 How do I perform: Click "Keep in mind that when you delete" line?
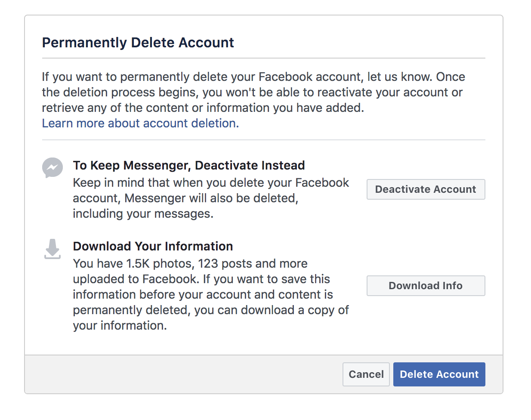click(x=211, y=183)
